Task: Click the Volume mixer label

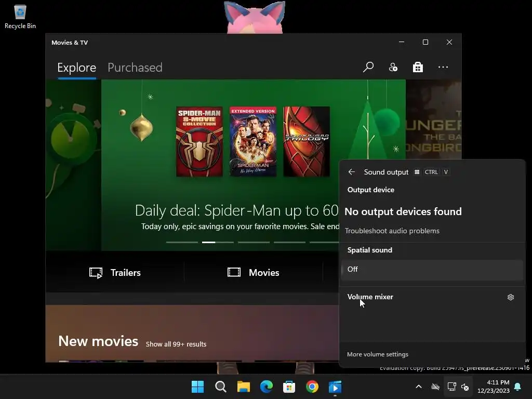Action: click(370, 297)
